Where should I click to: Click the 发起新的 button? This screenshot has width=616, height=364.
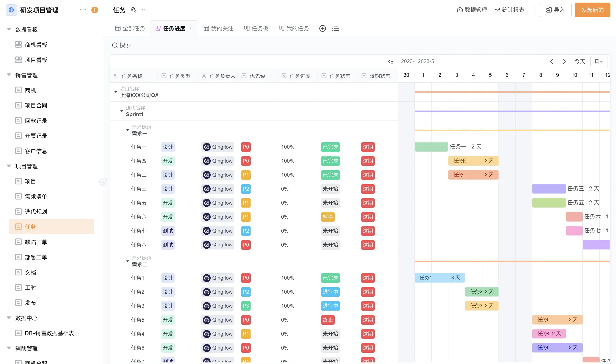point(592,10)
